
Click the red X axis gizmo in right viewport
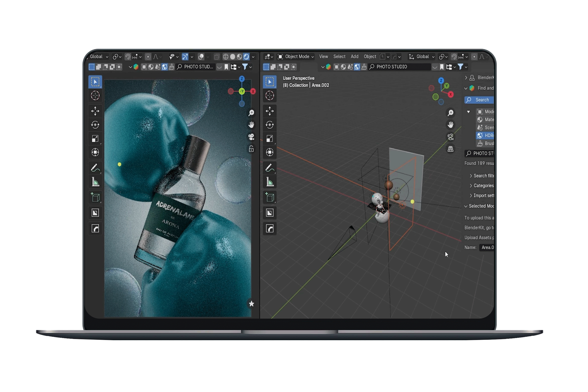coord(451,94)
